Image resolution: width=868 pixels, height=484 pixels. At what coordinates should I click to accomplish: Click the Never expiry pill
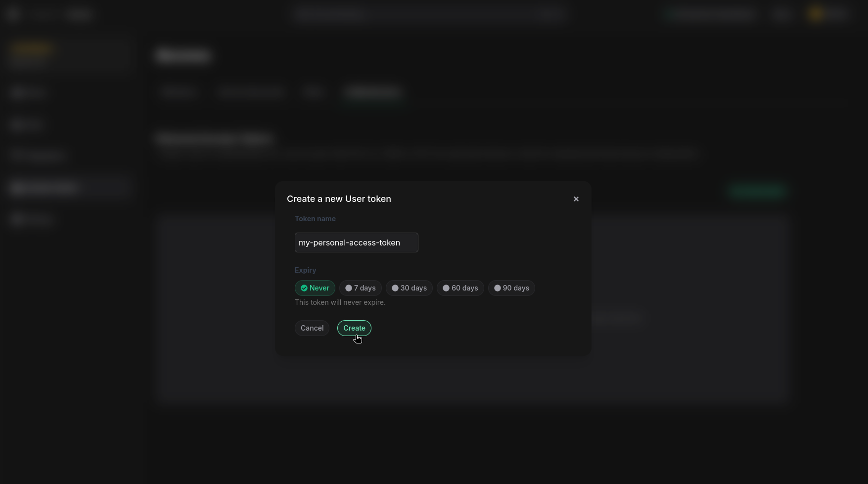click(x=315, y=288)
